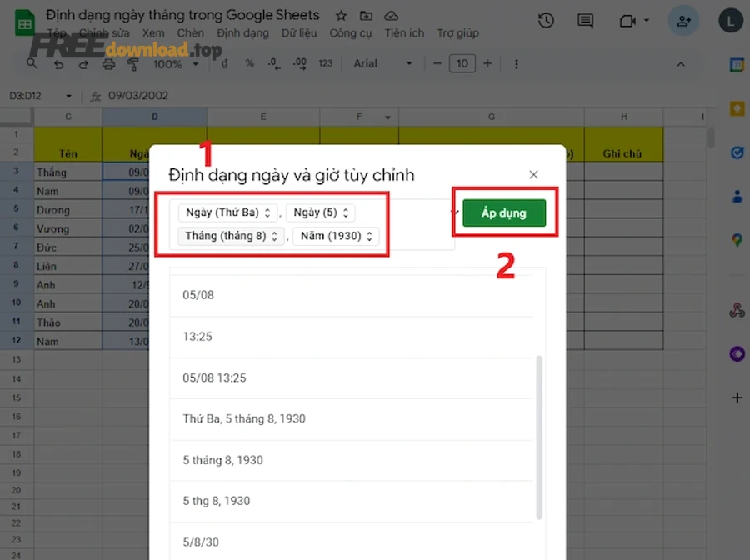Open the 100% zoom dropdown

pos(176,64)
